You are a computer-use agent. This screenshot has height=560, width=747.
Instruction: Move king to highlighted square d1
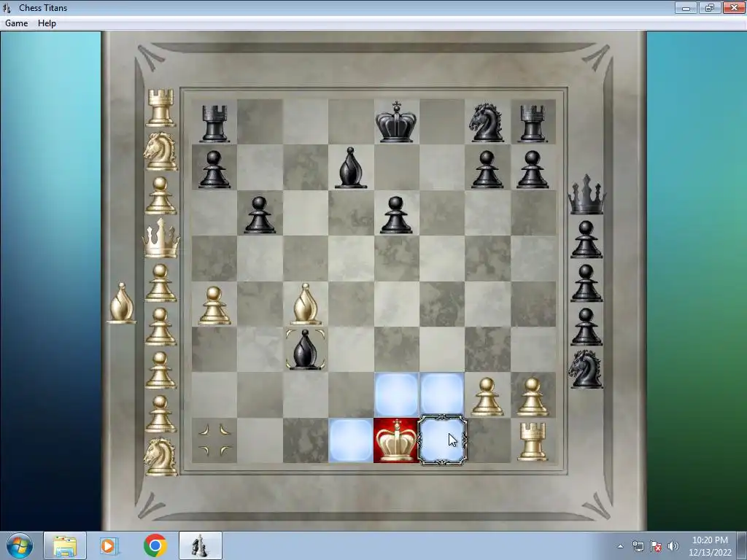pos(351,440)
